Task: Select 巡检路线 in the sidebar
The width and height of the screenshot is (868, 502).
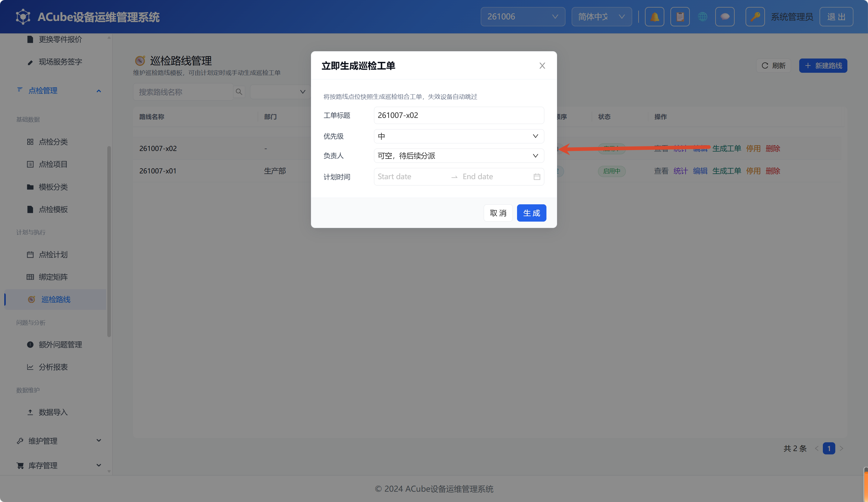Action: point(56,300)
